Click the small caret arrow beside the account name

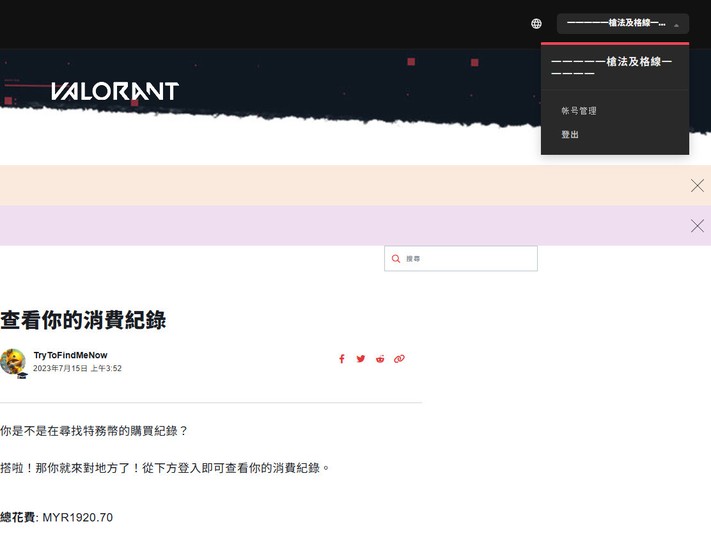[x=677, y=25]
